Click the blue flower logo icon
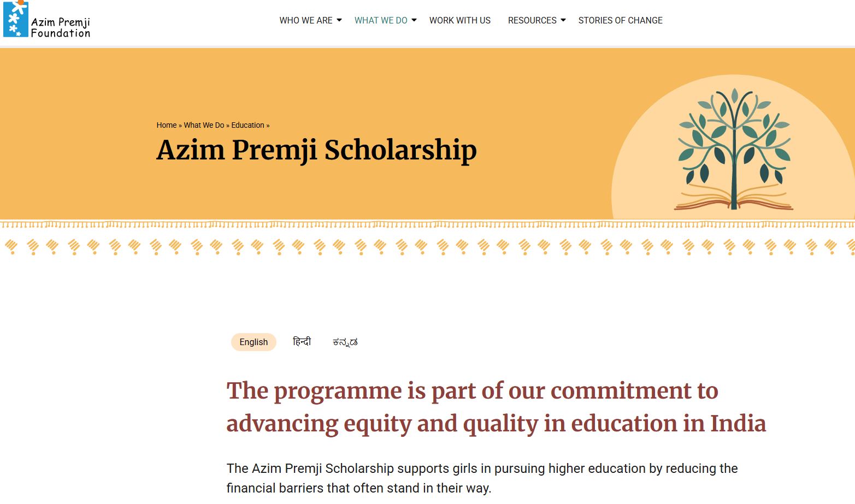 coord(15,19)
